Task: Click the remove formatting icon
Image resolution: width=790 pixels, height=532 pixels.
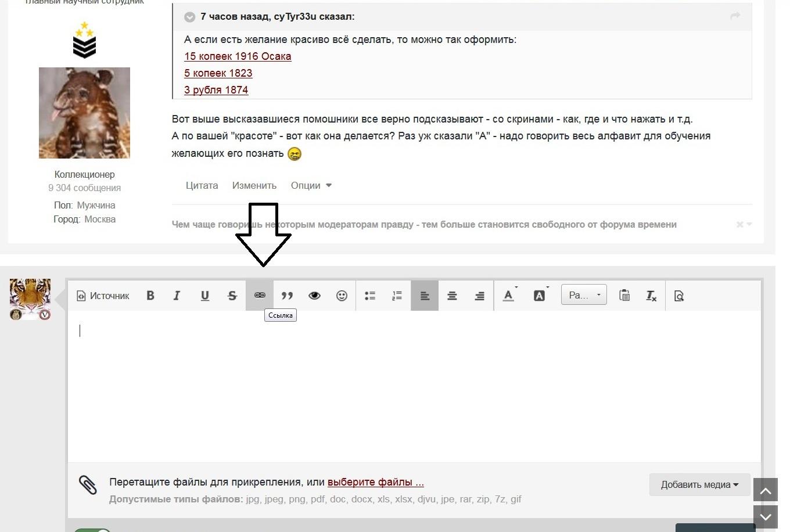Action: coord(651,296)
